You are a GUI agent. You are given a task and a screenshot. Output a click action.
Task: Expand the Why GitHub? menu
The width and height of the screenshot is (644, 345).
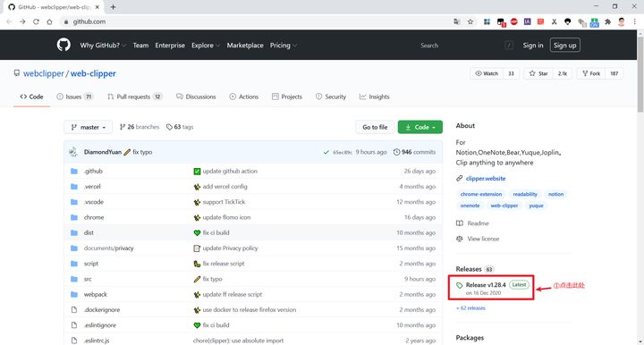[103, 45]
